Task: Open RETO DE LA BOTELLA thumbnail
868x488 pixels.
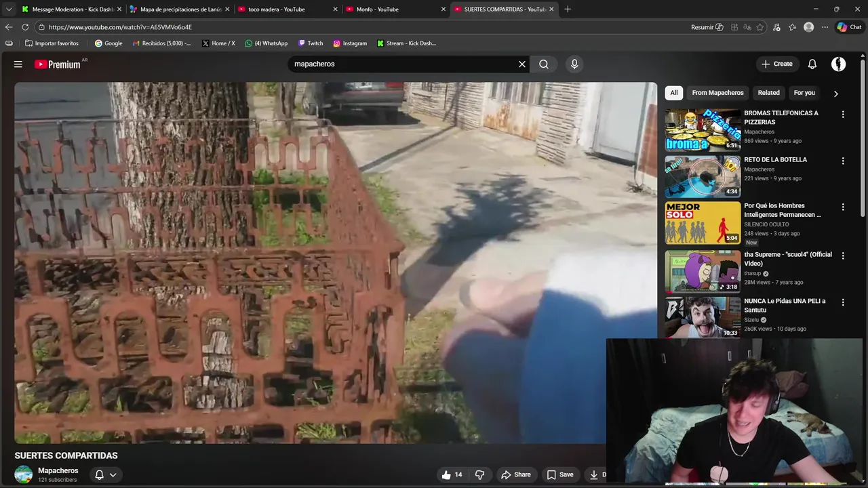Action: [x=703, y=176]
